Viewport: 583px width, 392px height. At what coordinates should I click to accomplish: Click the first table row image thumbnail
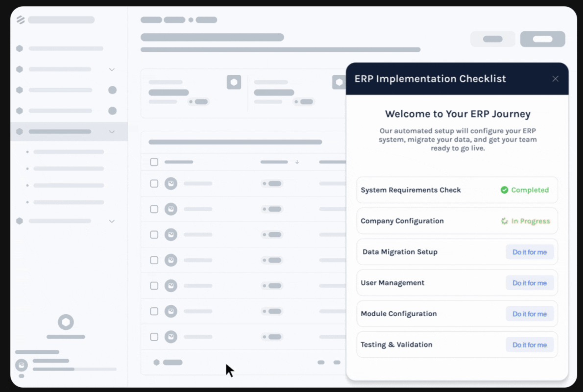coord(171,184)
